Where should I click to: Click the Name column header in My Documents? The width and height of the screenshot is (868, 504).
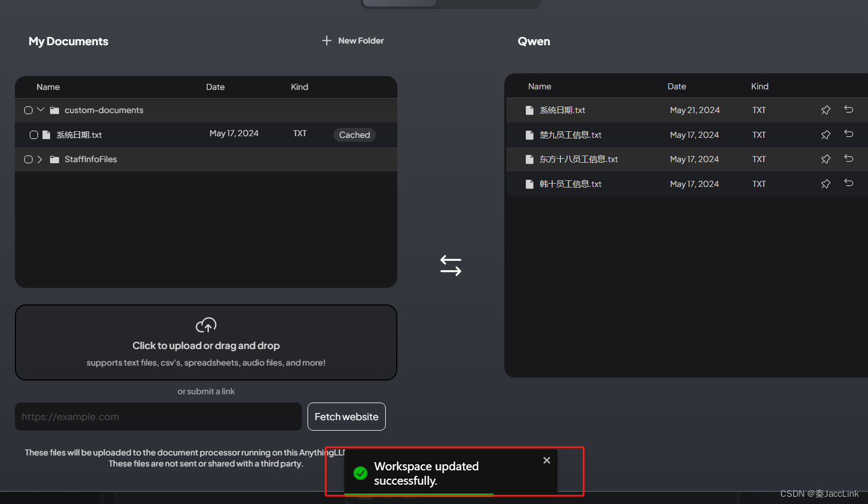pos(48,87)
